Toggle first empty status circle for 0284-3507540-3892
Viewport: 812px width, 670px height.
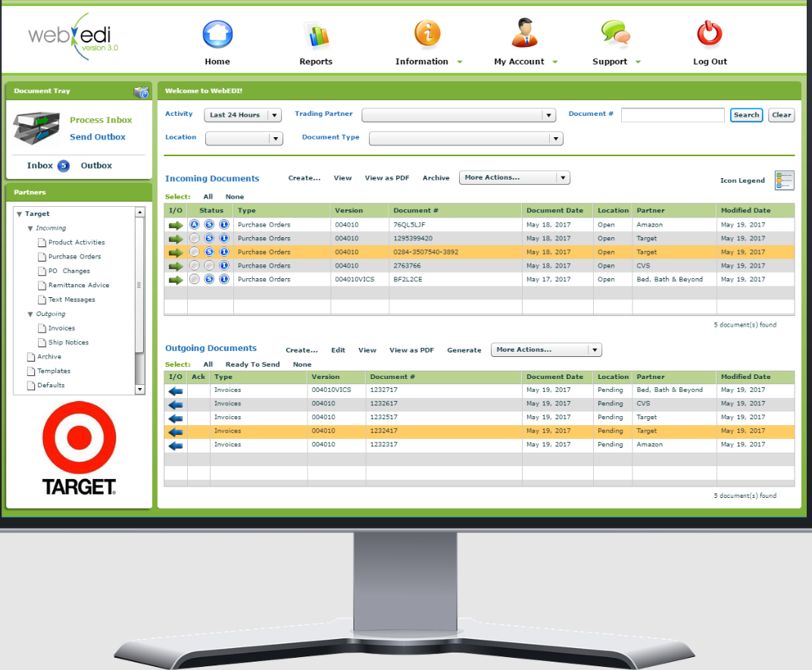pyautogui.click(x=194, y=252)
